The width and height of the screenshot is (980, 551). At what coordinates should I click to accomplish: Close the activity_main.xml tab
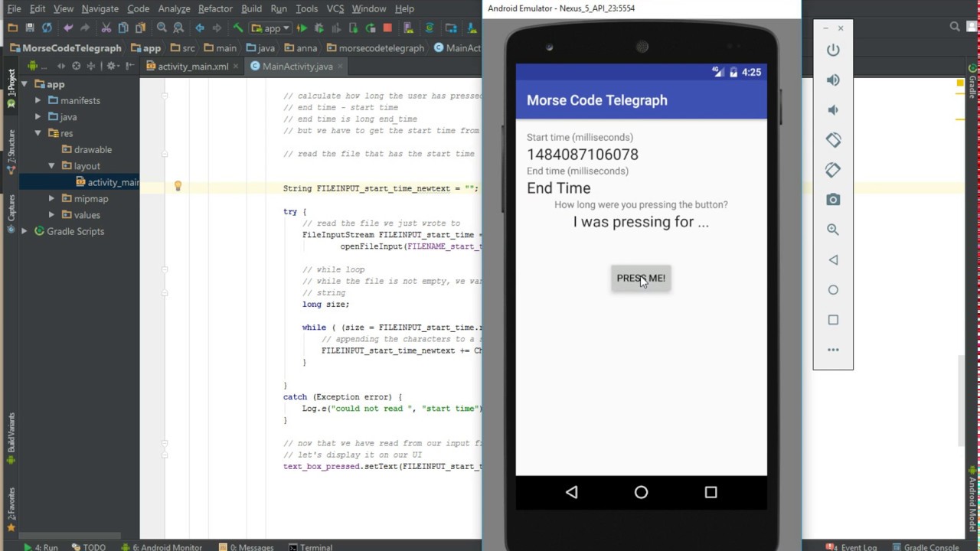[x=236, y=67]
